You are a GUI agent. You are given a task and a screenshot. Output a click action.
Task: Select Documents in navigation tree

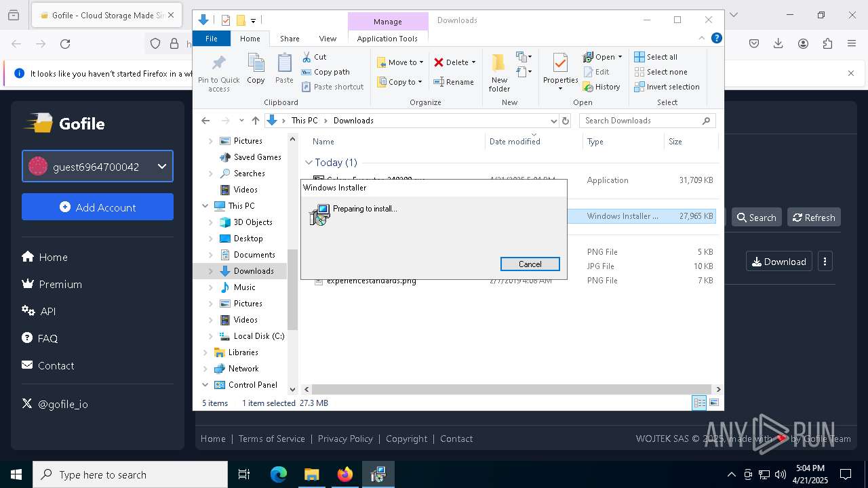click(x=254, y=255)
